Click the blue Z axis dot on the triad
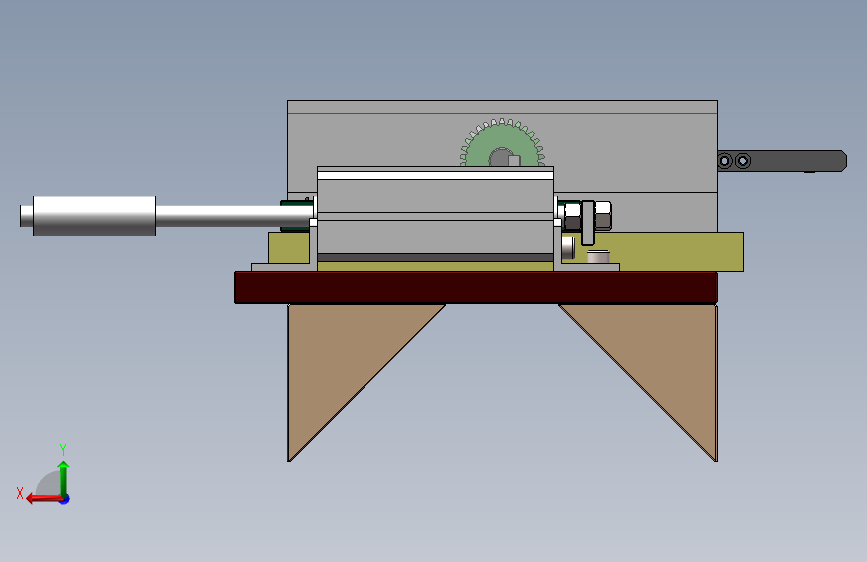867x562 pixels. tap(65, 499)
